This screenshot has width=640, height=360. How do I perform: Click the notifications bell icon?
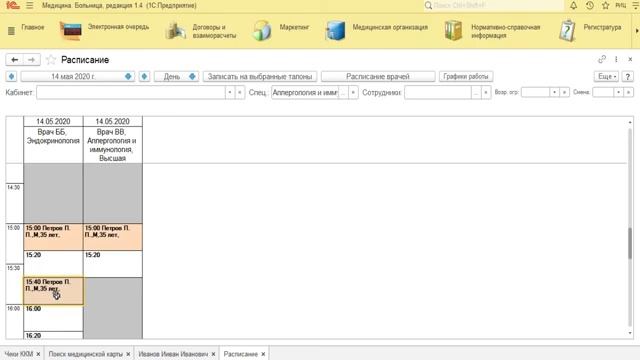[573, 6]
